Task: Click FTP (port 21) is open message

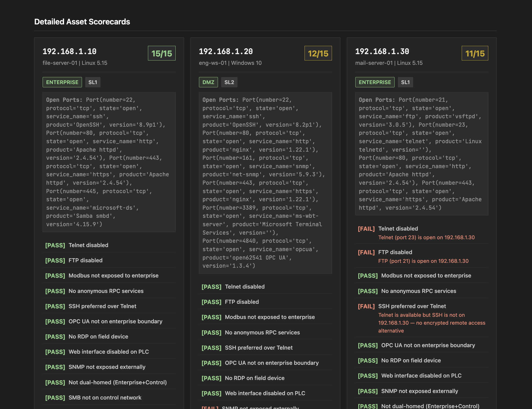Action: coord(423,261)
